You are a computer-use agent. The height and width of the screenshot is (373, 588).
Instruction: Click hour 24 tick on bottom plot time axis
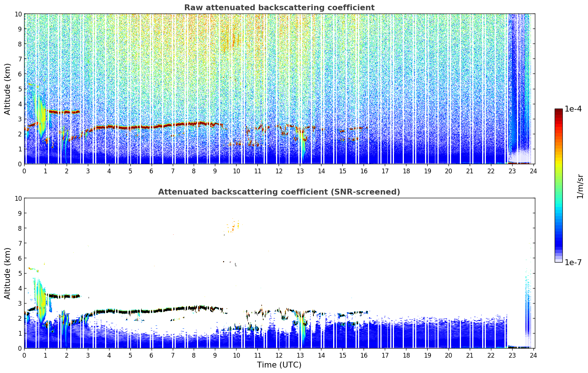(x=533, y=355)
